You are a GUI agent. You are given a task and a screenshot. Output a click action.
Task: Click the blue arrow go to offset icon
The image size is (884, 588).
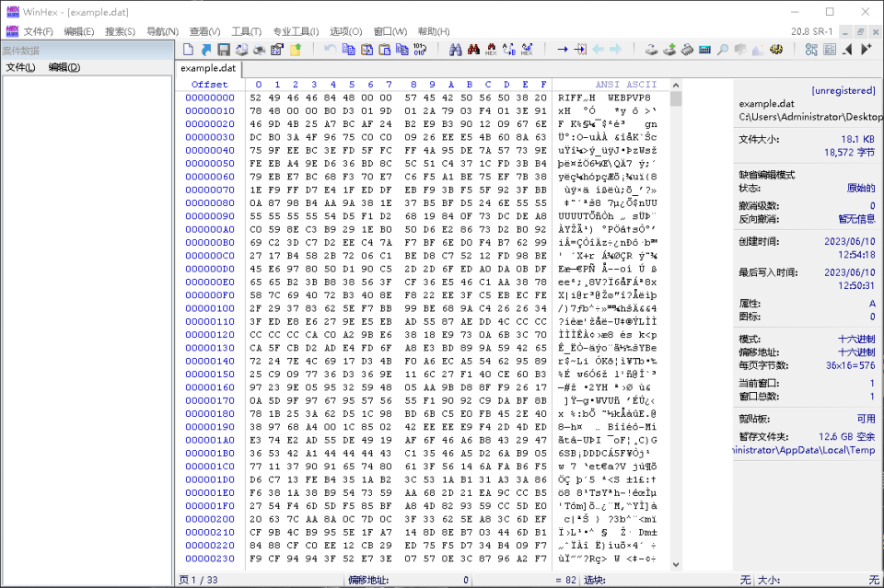[562, 49]
